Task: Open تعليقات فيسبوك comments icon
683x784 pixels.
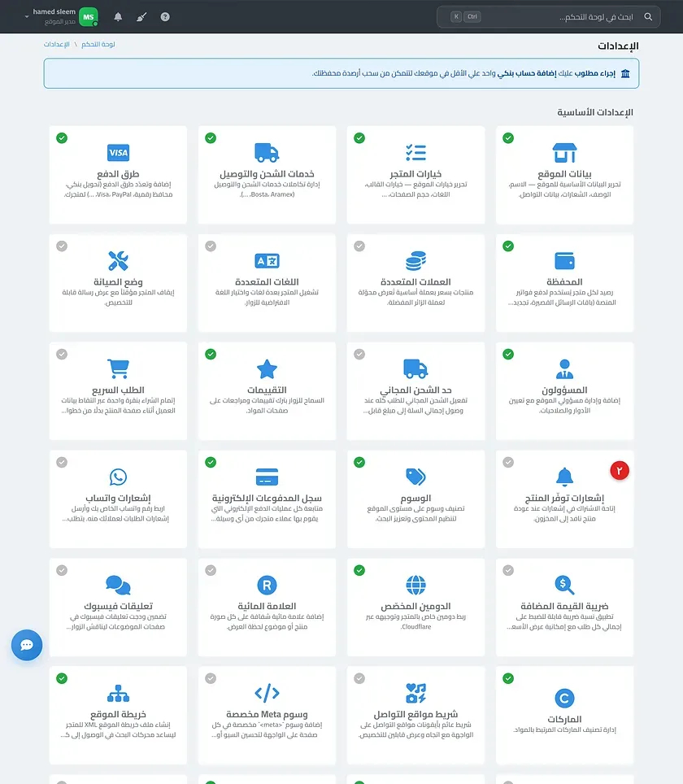Action: [x=119, y=585]
